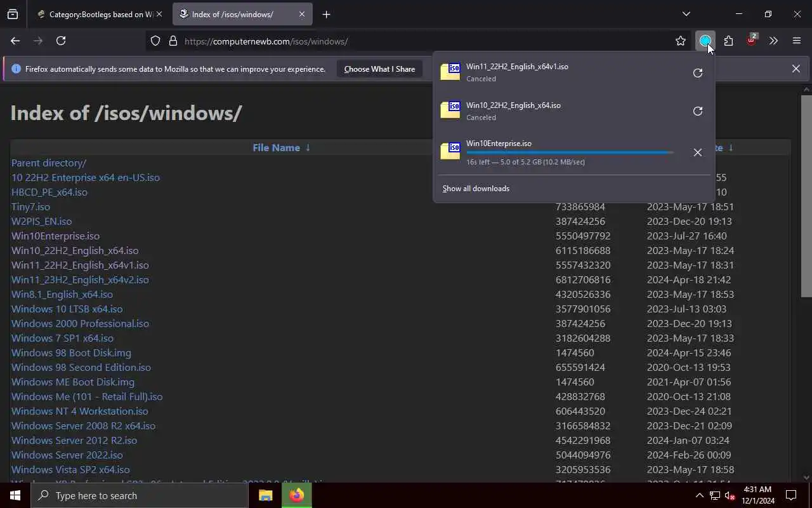Screen dimensions: 812x508
Task: Download Windows ME Boot Disk.img
Action: (x=73, y=382)
